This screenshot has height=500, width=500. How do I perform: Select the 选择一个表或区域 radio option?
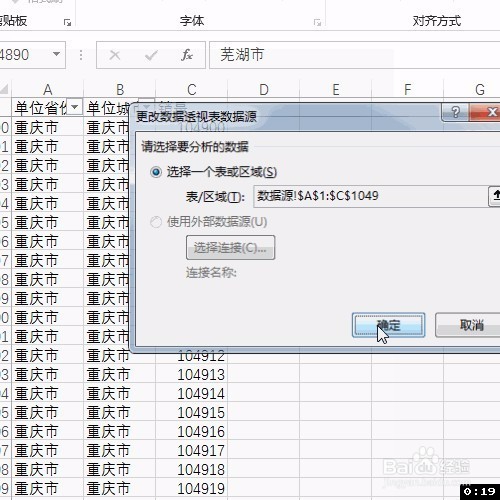(156, 172)
